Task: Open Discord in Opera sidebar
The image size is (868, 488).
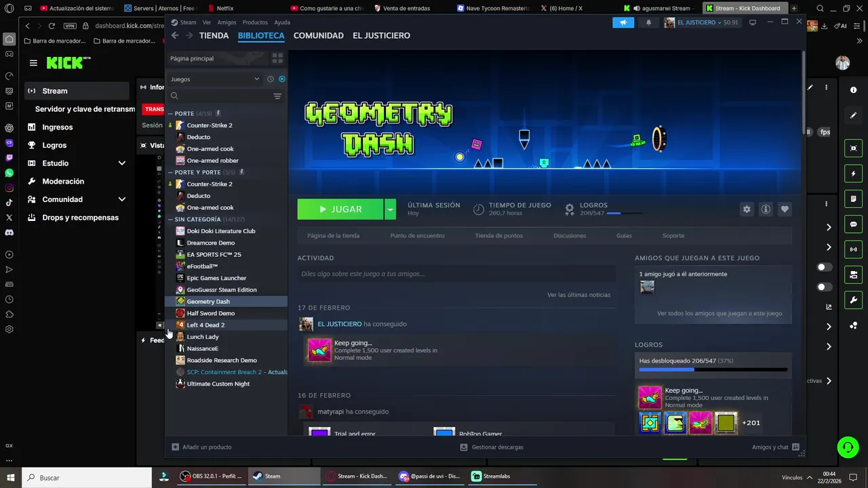Action: [x=9, y=232]
